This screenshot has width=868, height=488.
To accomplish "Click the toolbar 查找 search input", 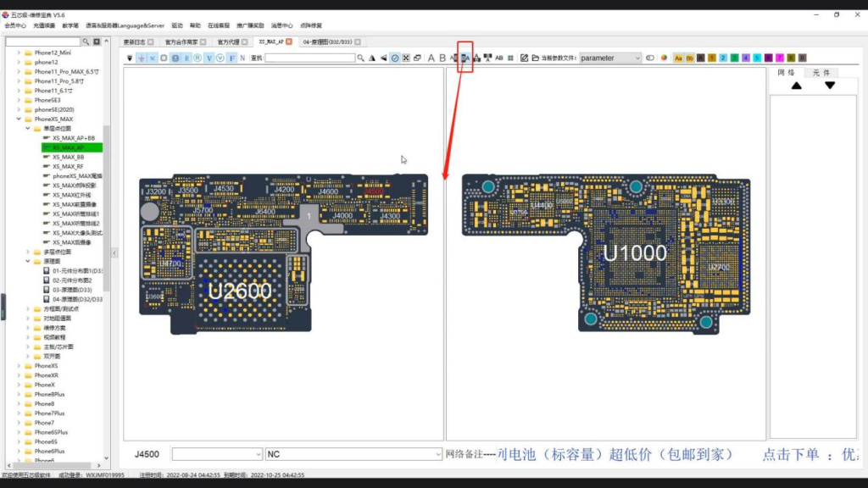I will click(310, 58).
